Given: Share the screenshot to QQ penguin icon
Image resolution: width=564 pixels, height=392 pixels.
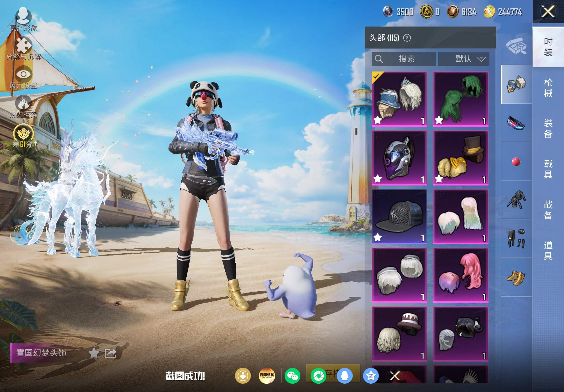Looking at the screenshot, I should [x=344, y=376].
